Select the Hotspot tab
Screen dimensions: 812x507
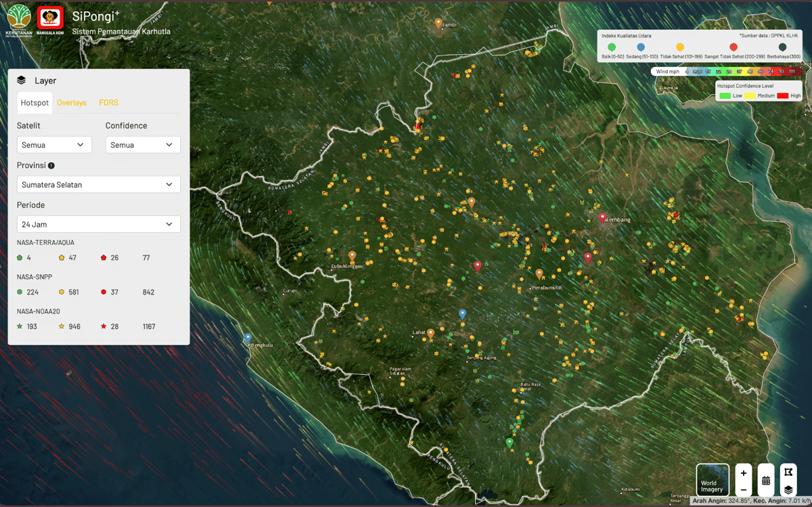pos(35,103)
